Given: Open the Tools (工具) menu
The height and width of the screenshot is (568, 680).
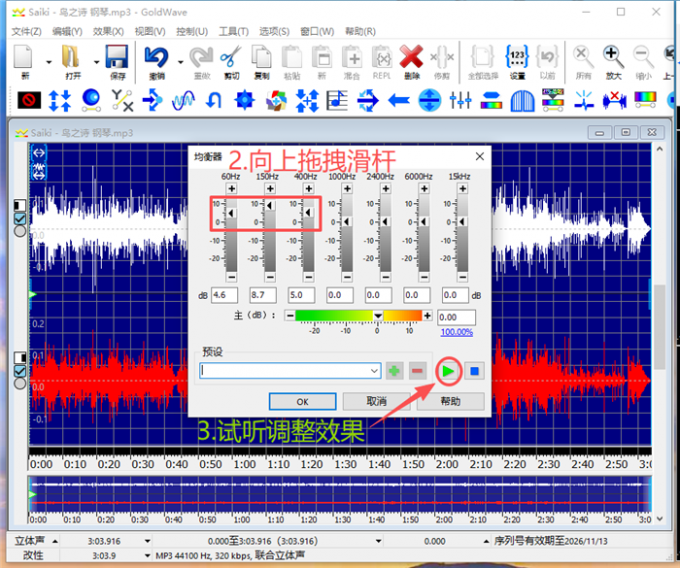Looking at the screenshot, I should (233, 31).
